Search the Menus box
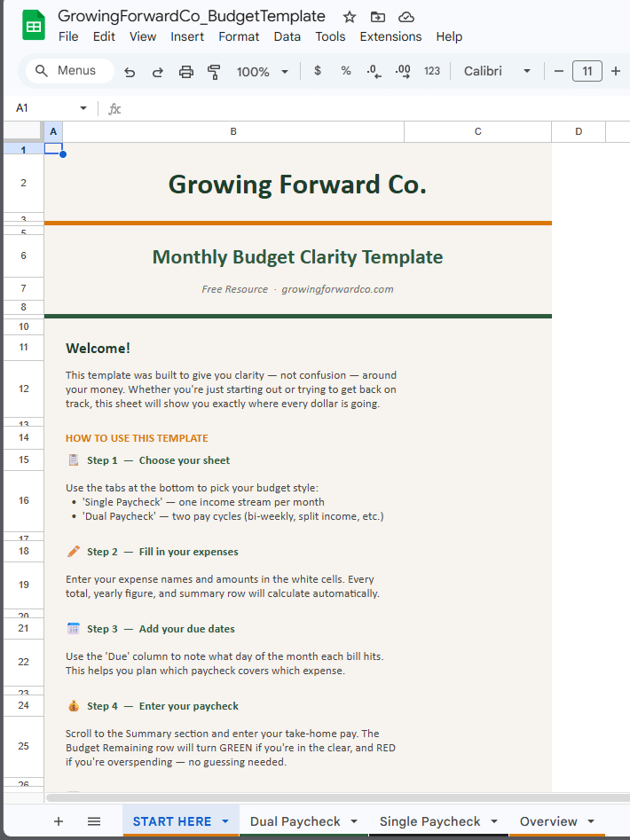The height and width of the screenshot is (840, 630). coord(69,71)
